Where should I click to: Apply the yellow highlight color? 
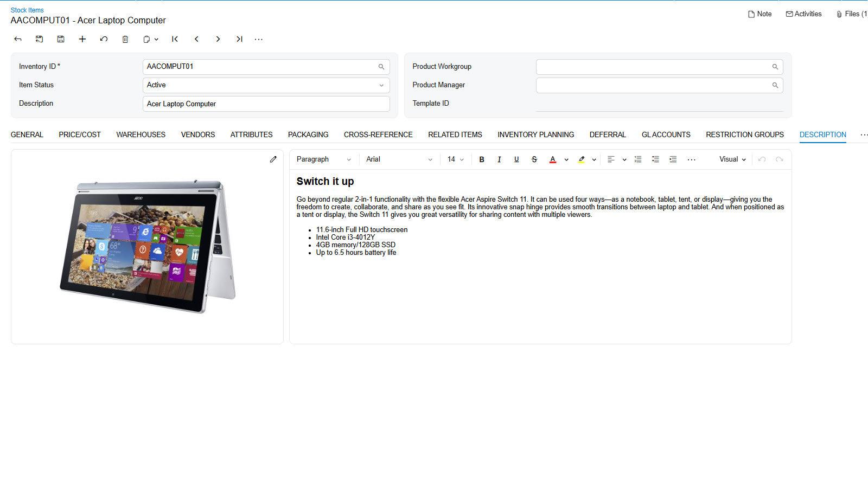click(x=582, y=159)
